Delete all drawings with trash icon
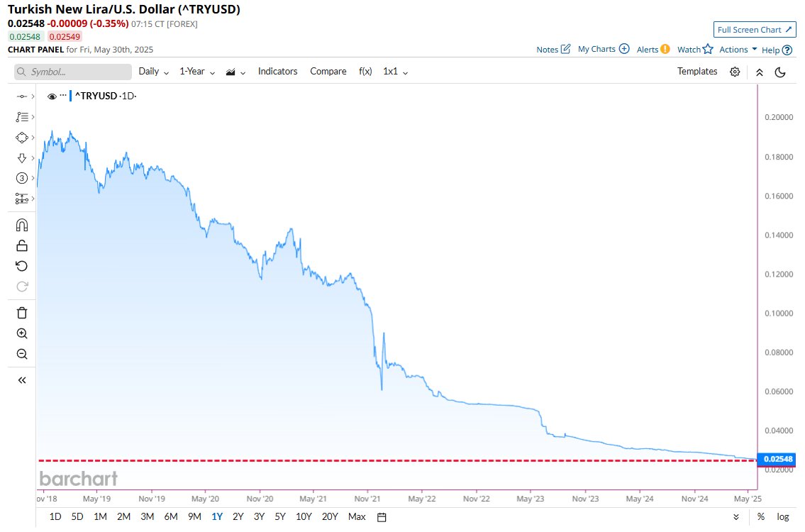 pyautogui.click(x=21, y=313)
